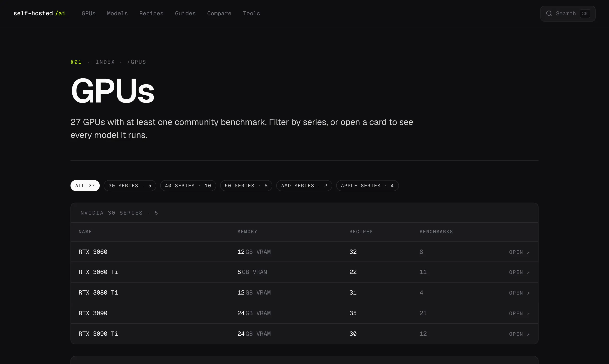This screenshot has width=609, height=364.
Task: Open the Recipes nav link
Action: click(x=151, y=13)
